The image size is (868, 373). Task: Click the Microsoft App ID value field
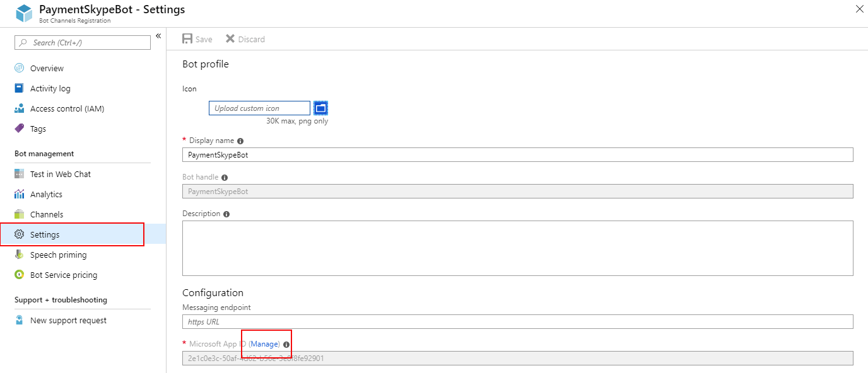517,358
